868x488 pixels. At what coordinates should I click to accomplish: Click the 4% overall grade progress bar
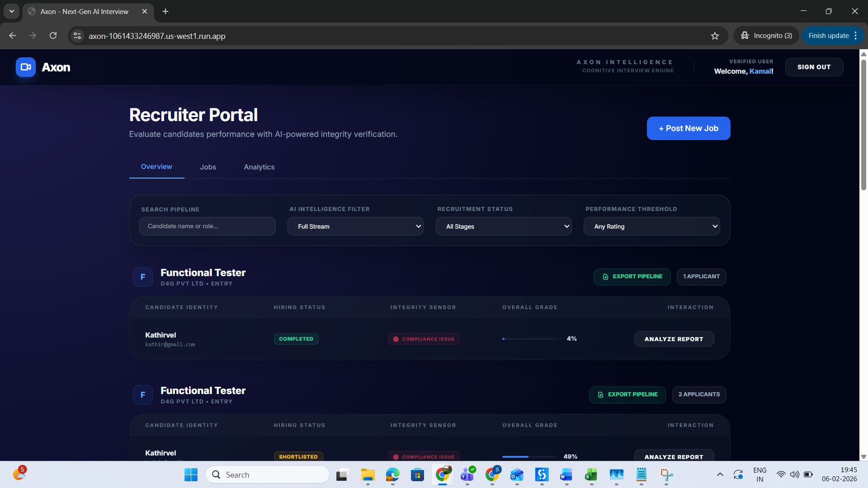[x=530, y=339]
